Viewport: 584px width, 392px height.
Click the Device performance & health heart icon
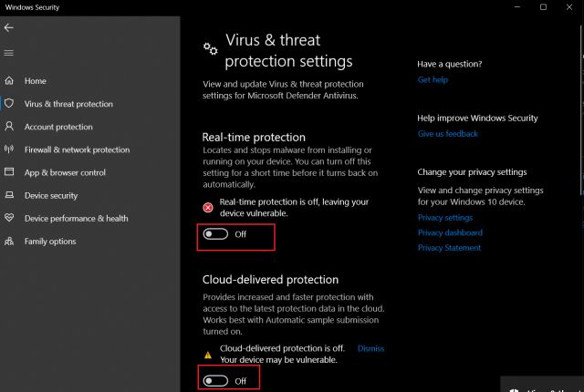click(x=9, y=218)
